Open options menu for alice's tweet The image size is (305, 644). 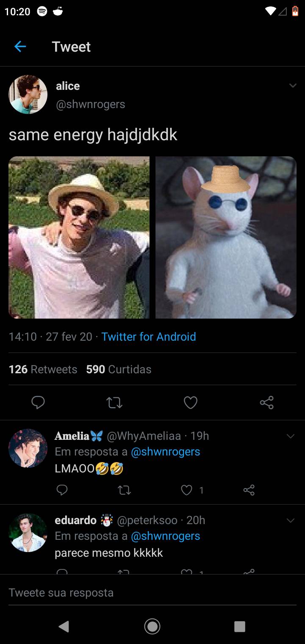(x=293, y=85)
